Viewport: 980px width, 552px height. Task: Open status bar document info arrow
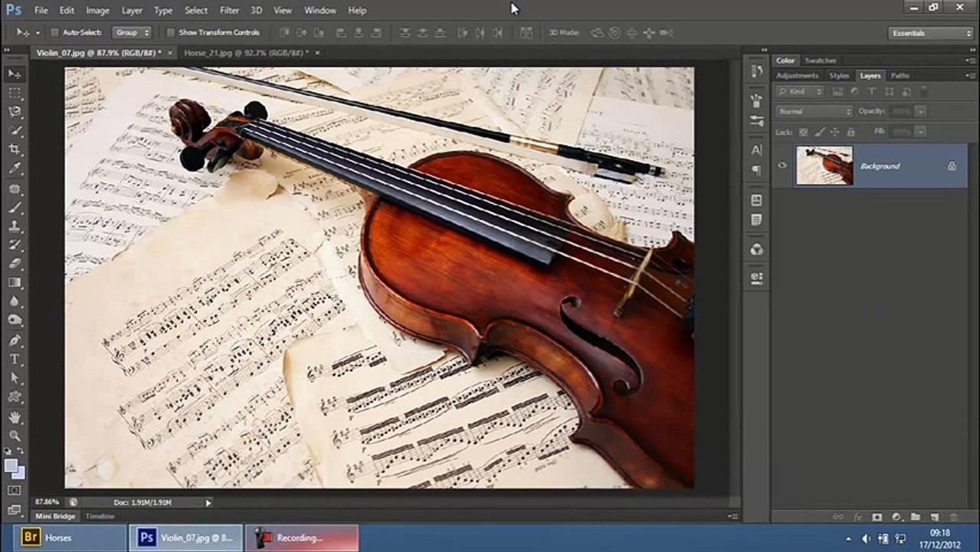click(208, 502)
